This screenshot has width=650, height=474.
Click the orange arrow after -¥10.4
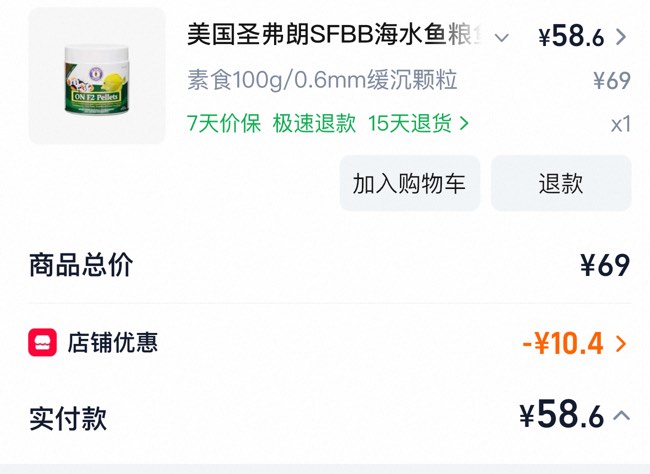point(621,344)
